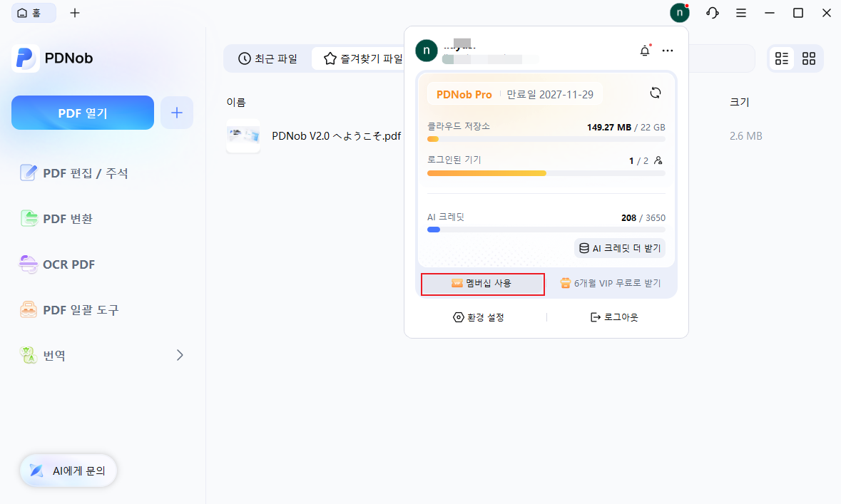Screen dimensions: 841x504
Task: Click the 크기 column header
Action: pyautogui.click(x=739, y=102)
